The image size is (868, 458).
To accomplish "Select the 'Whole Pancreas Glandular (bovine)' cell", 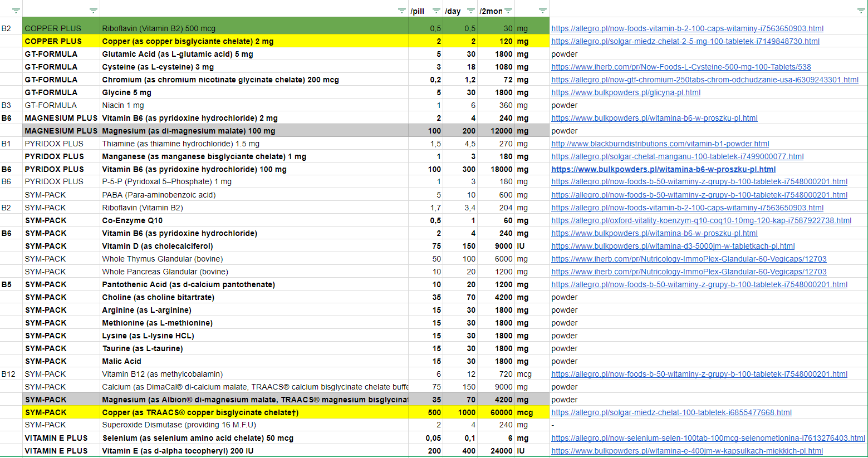I will tap(254, 272).
